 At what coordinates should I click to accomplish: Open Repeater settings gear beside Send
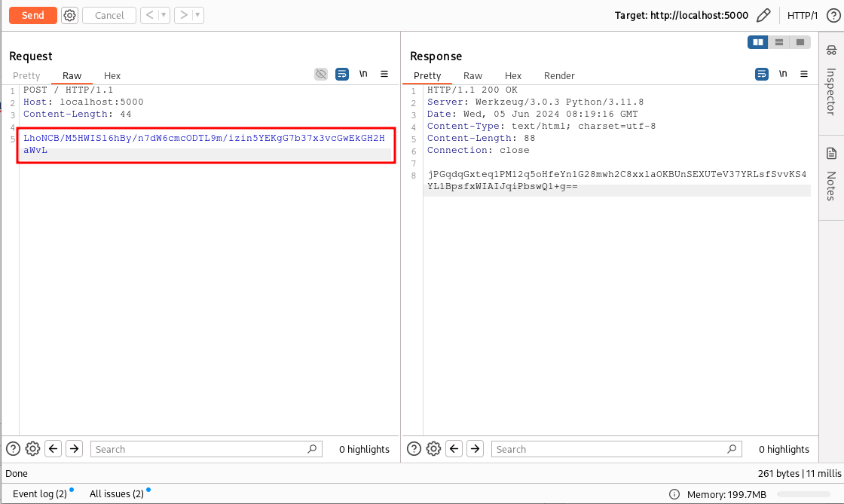69,15
